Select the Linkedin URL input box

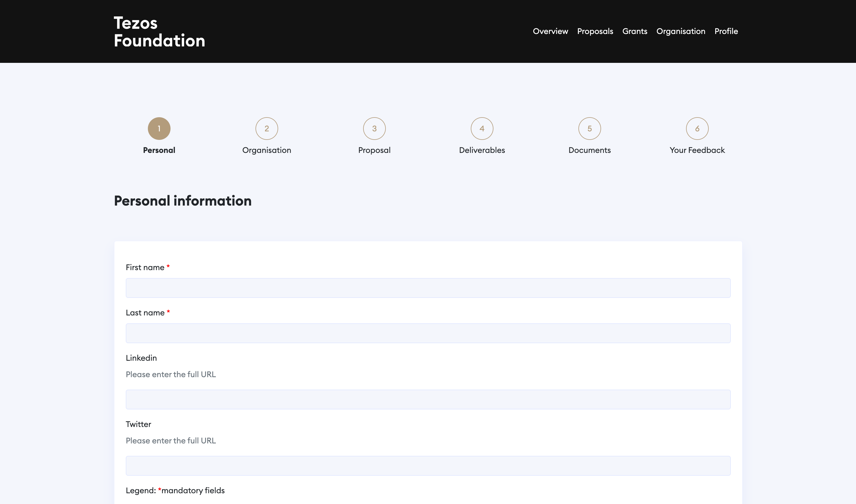pos(428,400)
